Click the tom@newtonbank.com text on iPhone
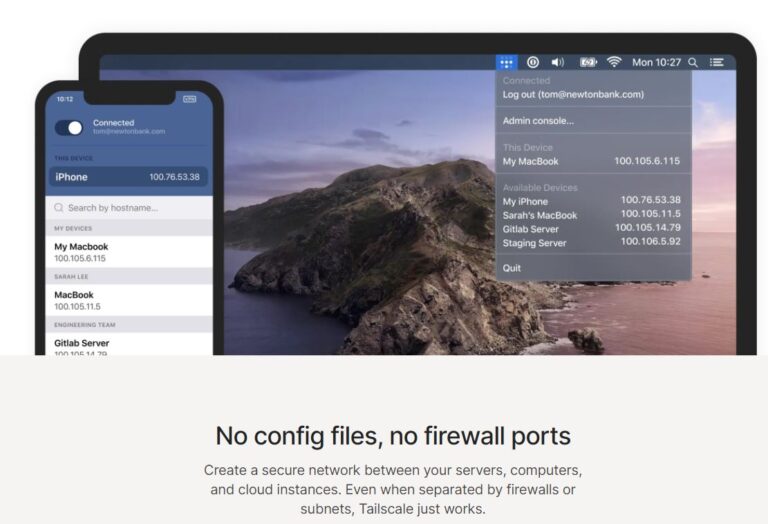This screenshot has height=524, width=768. point(129,131)
